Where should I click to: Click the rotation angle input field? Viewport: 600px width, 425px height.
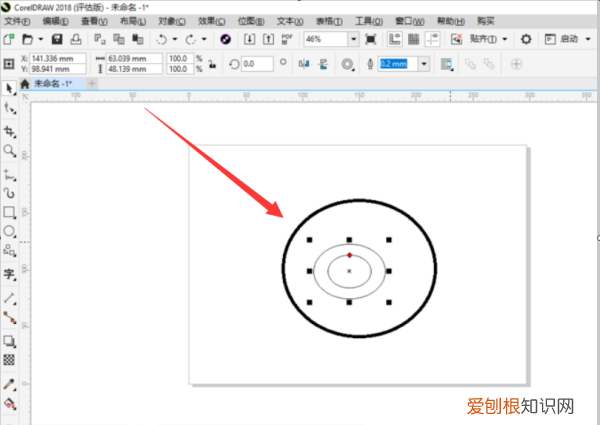(x=257, y=63)
